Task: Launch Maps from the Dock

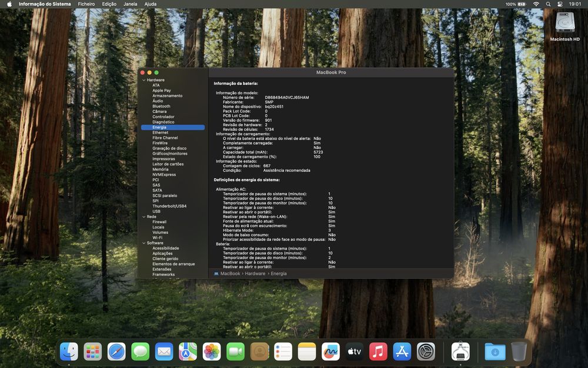Action: tap(188, 352)
